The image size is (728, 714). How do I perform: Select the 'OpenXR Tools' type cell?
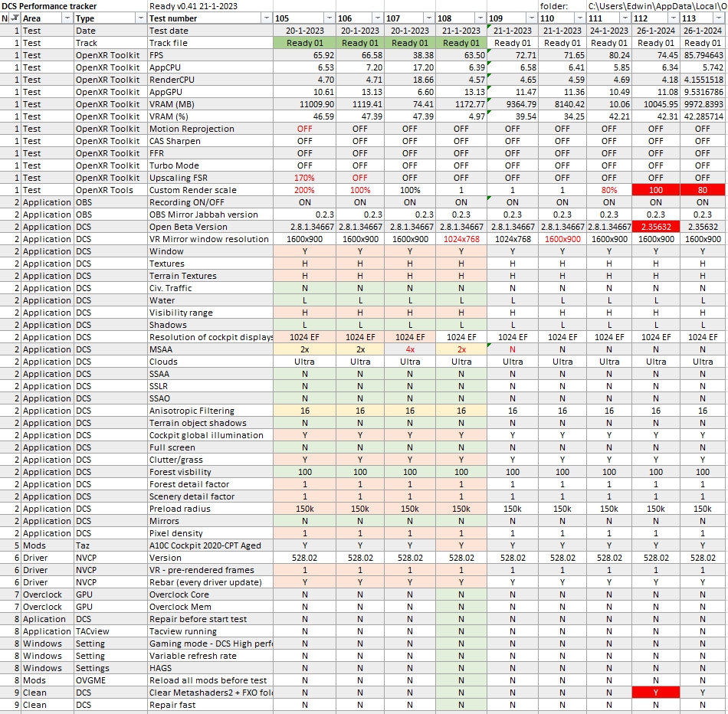(x=110, y=190)
